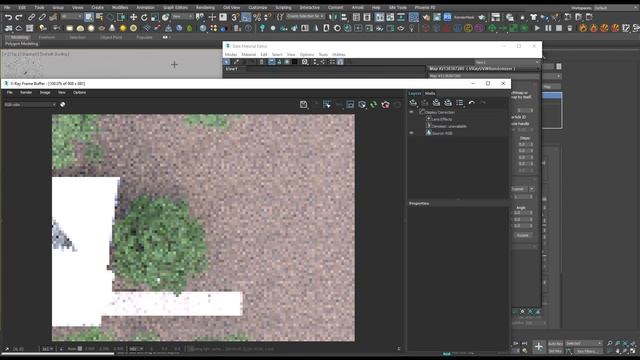This screenshot has width=640, height=360.
Task: Click the green refresh arrows icon in Frame Buffer
Action: point(373,104)
